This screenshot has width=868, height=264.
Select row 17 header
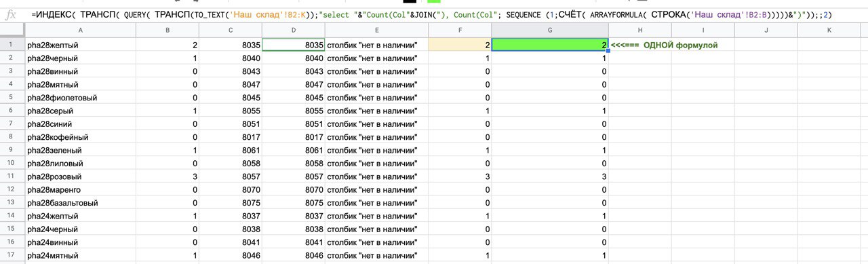12,255
